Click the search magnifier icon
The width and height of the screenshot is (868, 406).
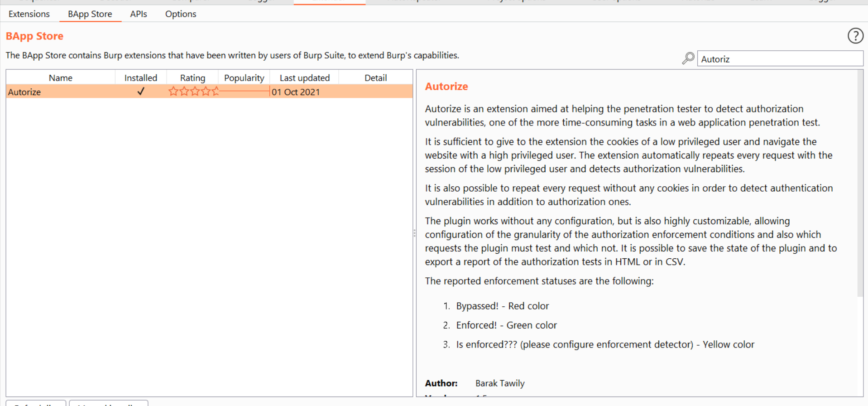pos(688,58)
